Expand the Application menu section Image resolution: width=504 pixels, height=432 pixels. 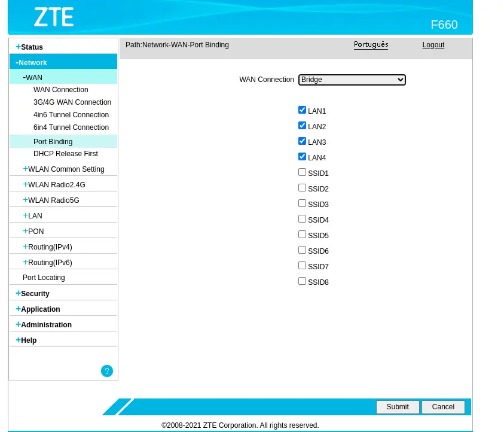point(38,309)
